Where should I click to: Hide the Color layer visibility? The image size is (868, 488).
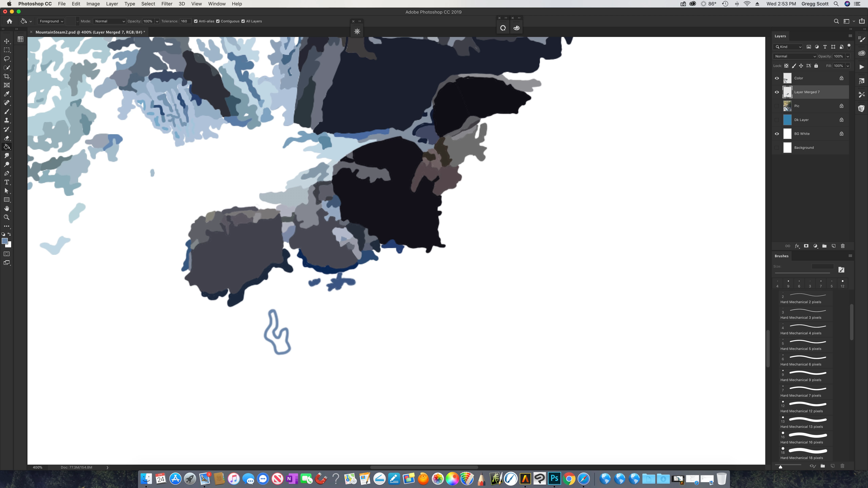(x=777, y=78)
